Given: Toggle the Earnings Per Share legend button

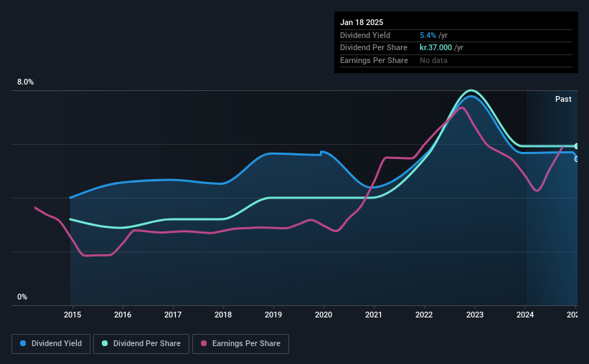Looking at the screenshot, I should tap(241, 344).
